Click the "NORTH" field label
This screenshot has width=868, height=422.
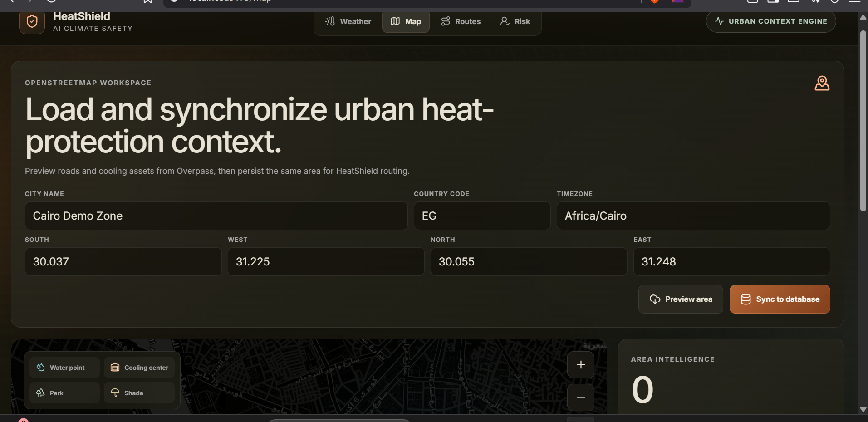pos(443,240)
